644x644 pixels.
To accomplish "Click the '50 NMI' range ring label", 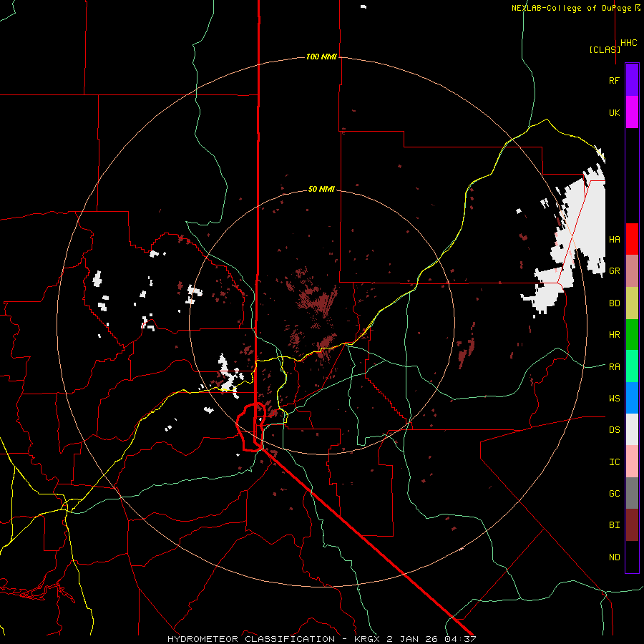I will (x=321, y=189).
